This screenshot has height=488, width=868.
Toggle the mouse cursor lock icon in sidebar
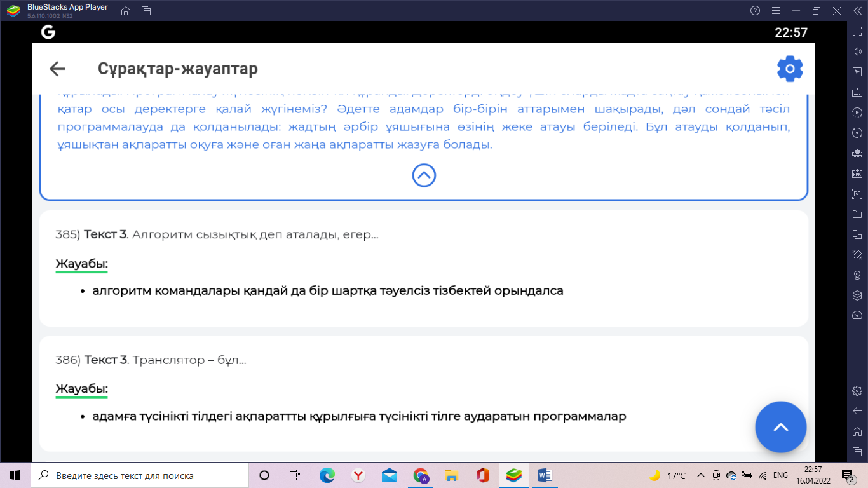click(x=857, y=72)
